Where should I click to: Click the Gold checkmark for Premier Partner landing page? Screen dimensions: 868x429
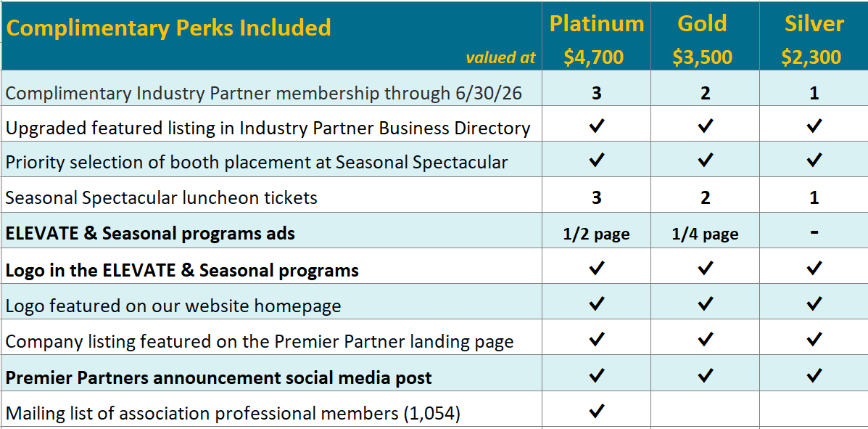[705, 339]
